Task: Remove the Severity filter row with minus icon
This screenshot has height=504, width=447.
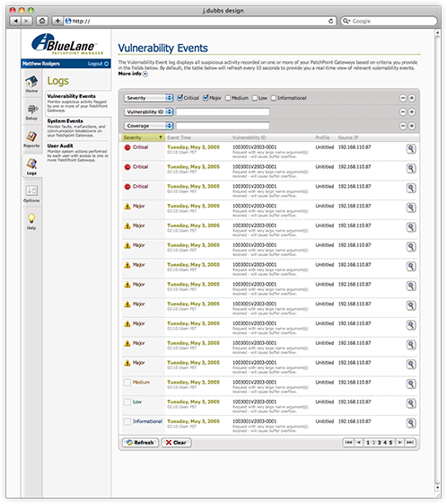Action: pyautogui.click(x=403, y=98)
